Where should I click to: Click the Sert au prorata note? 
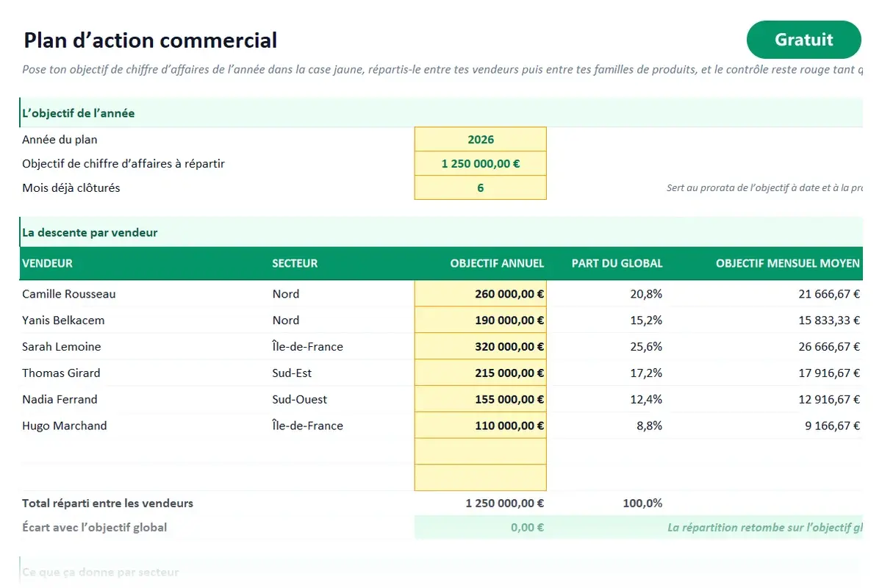(x=764, y=188)
